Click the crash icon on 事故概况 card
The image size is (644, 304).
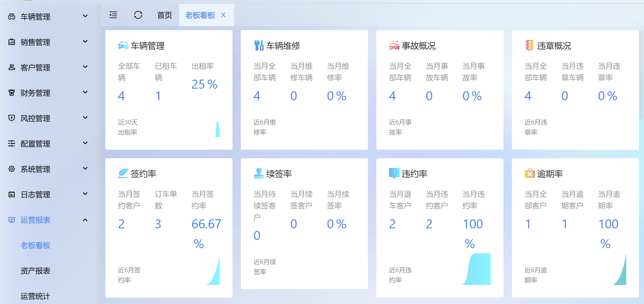coord(394,46)
